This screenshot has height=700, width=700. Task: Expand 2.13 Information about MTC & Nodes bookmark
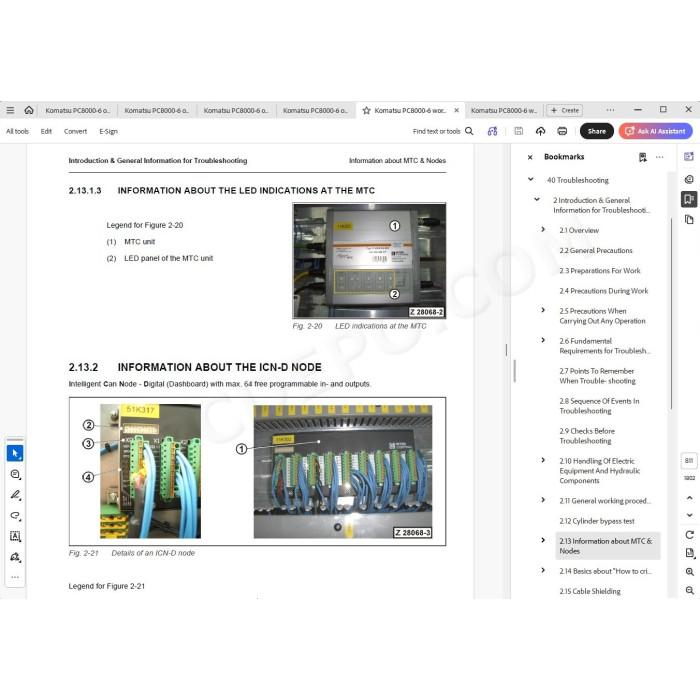pos(543,540)
